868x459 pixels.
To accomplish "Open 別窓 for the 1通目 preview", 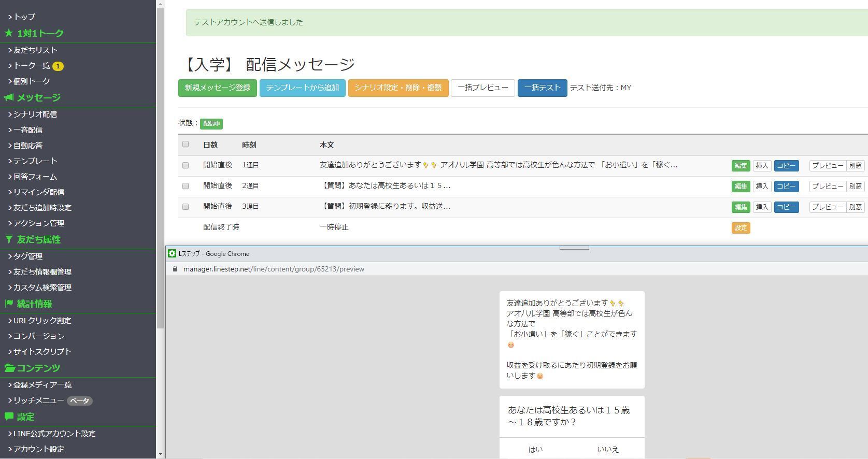I will (855, 166).
